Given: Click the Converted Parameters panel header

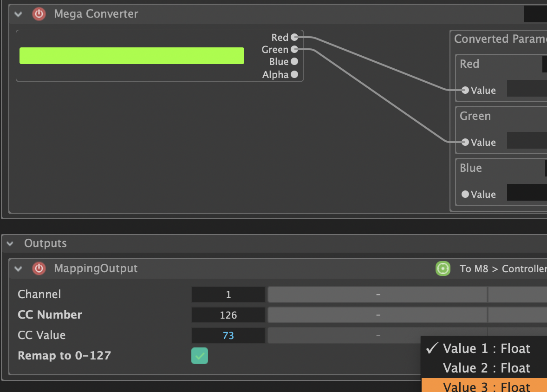Looking at the screenshot, I should 500,39.
